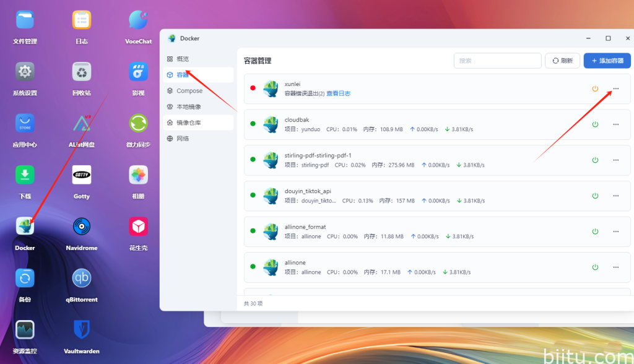Open 资源监控 resource monitor icon

pyautogui.click(x=25, y=330)
